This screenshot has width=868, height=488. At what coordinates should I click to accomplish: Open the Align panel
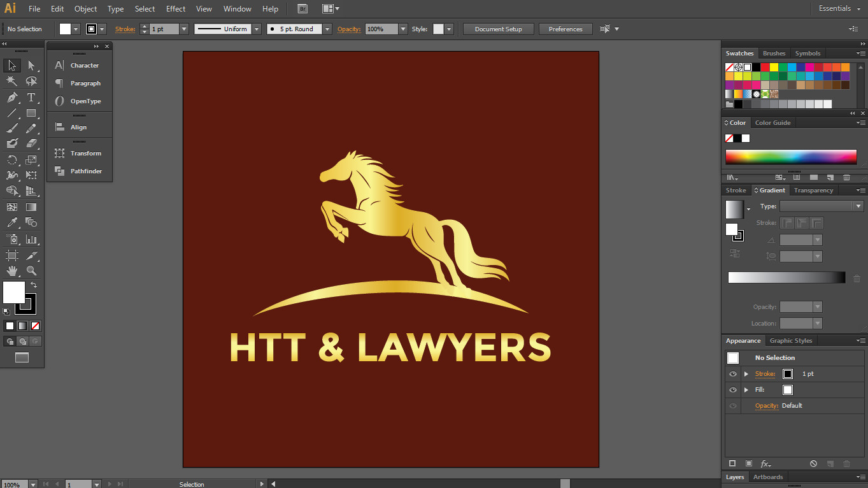[79, 127]
